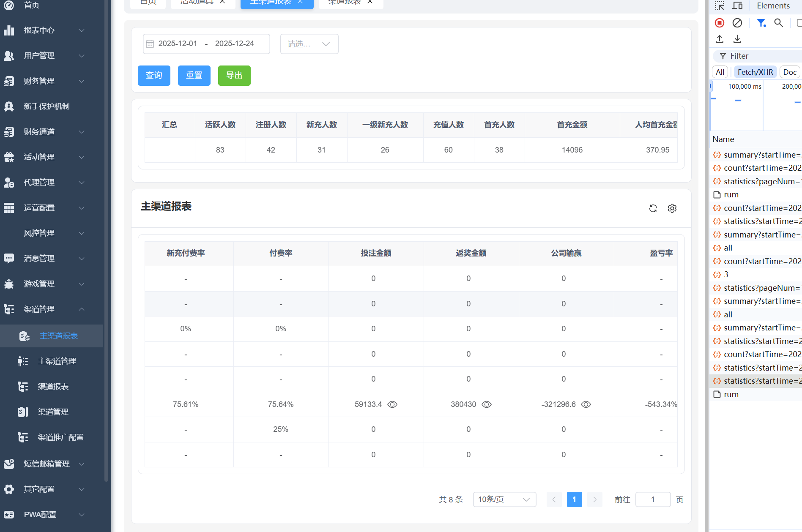Select the Fetch/XHR network filter chip
802x532 pixels.
click(755, 72)
